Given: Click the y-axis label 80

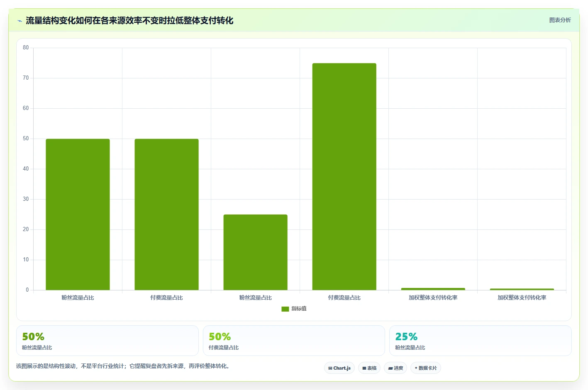Looking at the screenshot, I should click(x=26, y=48).
